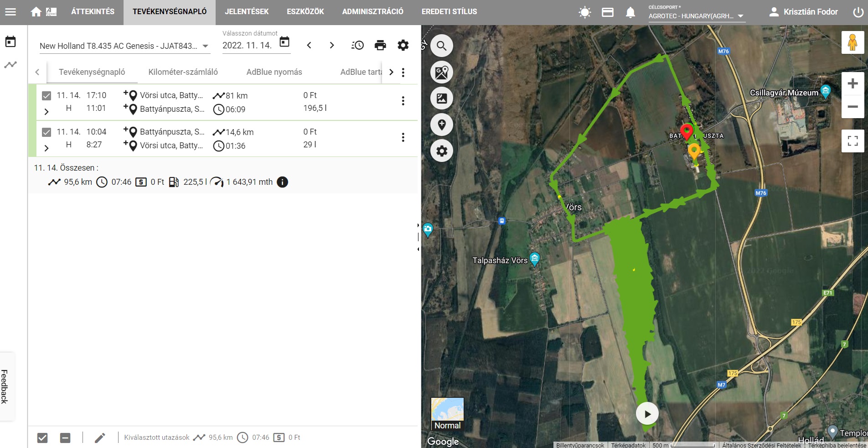Toggle brightness theme sun icon
868x448 pixels.
(x=584, y=12)
